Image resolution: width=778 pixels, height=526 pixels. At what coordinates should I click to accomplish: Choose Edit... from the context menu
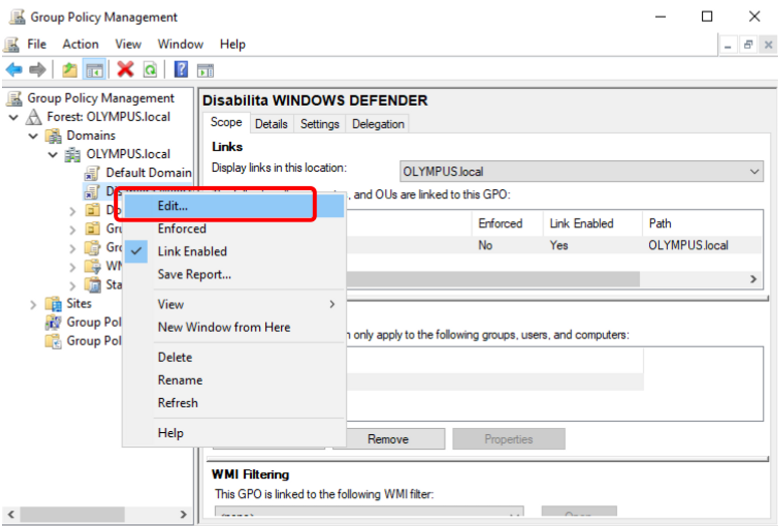click(x=172, y=205)
